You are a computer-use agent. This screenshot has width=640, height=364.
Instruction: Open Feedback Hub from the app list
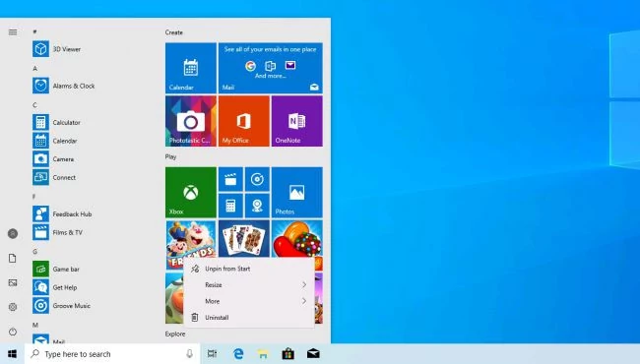click(x=62, y=214)
